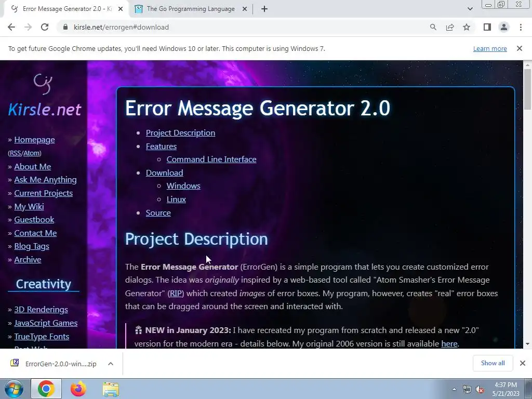The image size is (532, 399).
Task: Browse Blog Tags
Action: click(32, 246)
